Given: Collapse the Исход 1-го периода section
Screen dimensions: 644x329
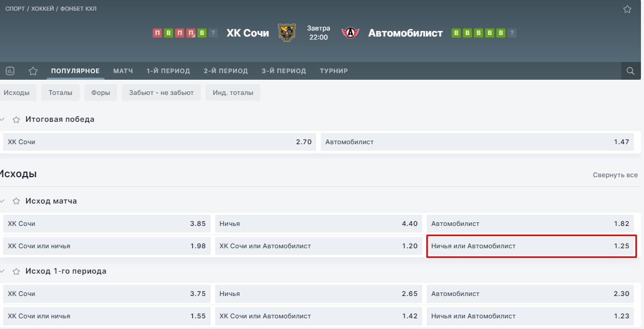Looking at the screenshot, I should pos(3,271).
